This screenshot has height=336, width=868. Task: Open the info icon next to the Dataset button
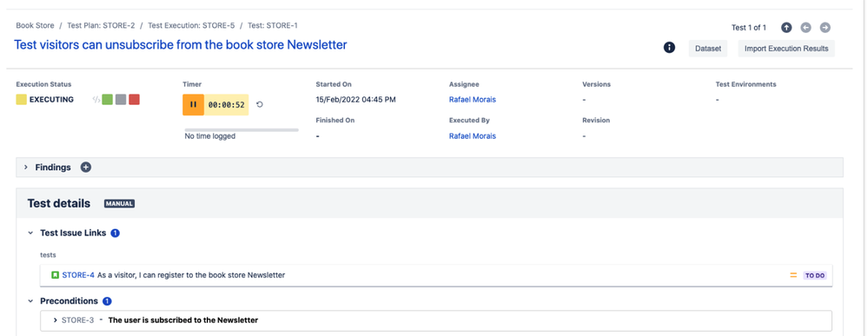(x=669, y=48)
